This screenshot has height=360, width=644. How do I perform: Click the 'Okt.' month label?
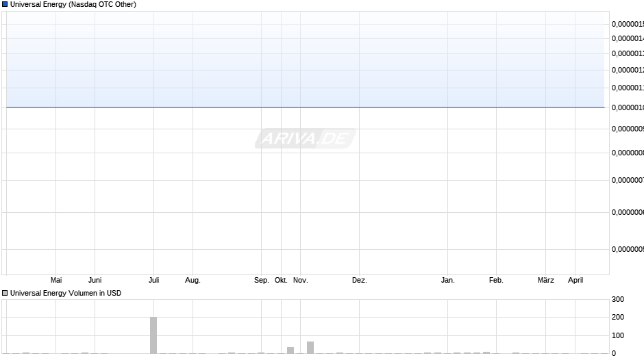(x=281, y=280)
